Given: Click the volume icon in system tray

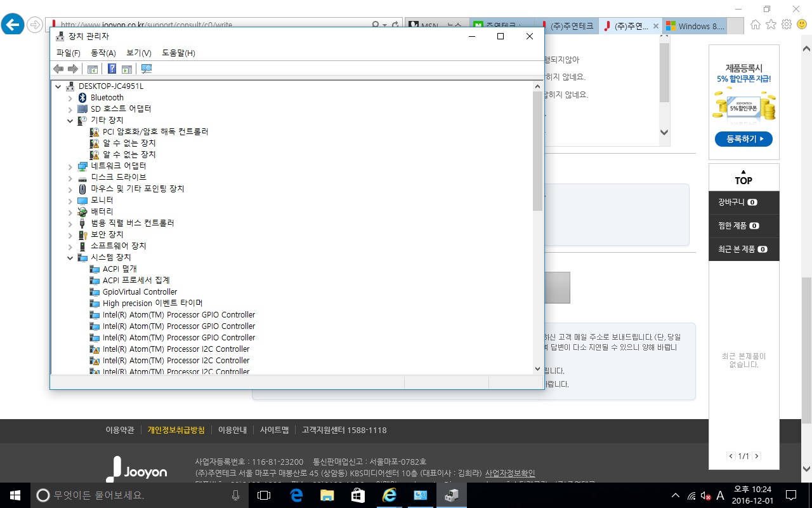Looking at the screenshot, I should point(706,495).
